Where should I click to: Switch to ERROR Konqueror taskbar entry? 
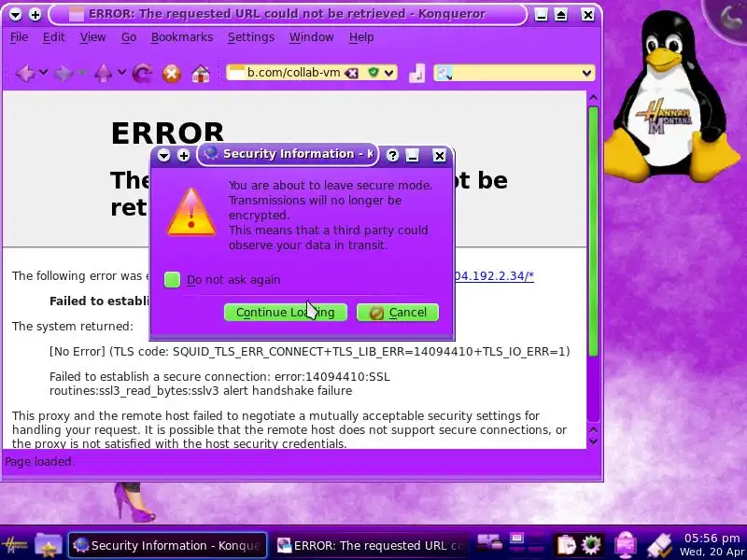pos(372,545)
